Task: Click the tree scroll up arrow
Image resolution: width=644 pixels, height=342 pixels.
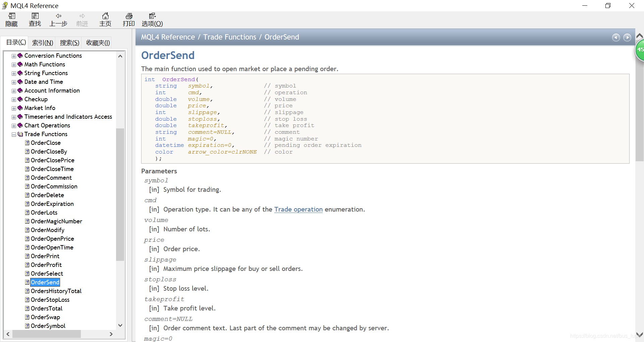Action: pyautogui.click(x=120, y=56)
